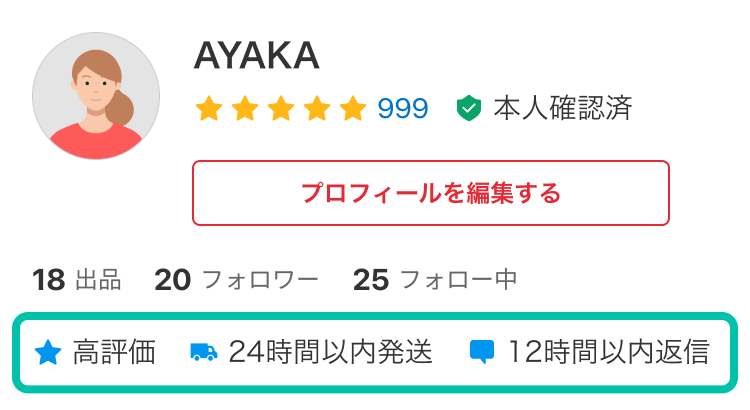
Task: View the 25 フォロー中 following list
Action: 435,280
